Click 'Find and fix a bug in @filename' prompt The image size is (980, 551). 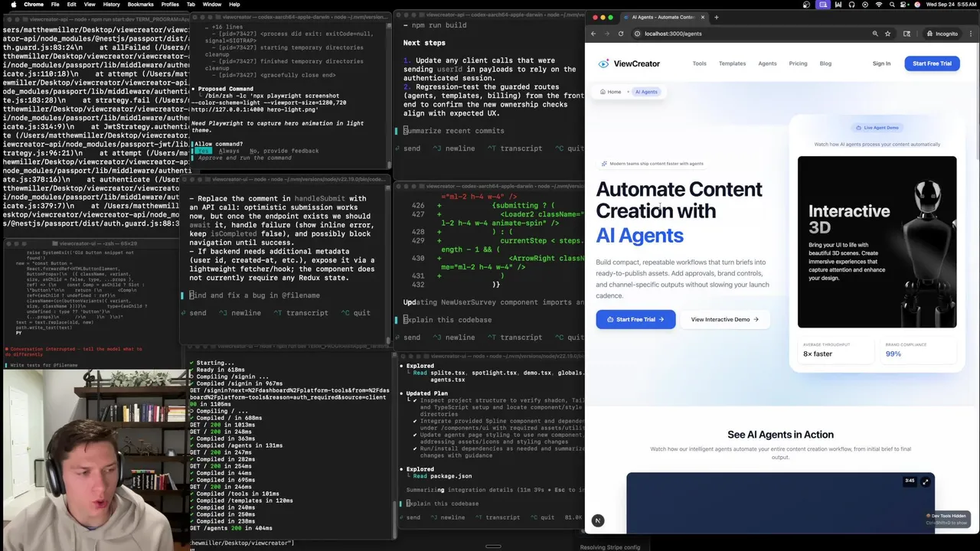point(255,295)
